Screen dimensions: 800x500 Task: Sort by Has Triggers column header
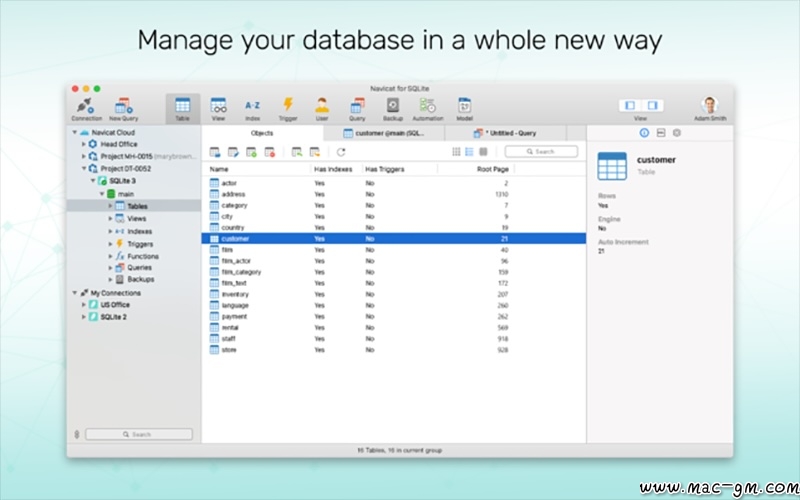tap(400, 169)
